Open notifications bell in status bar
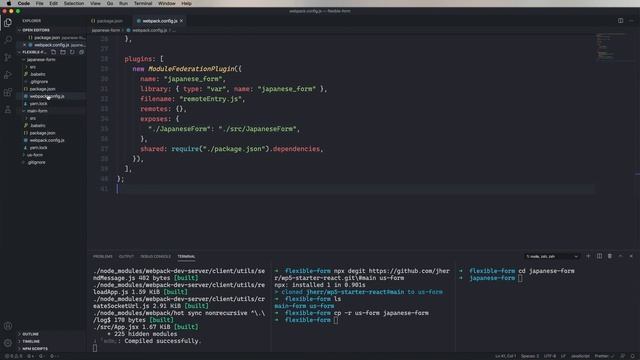This screenshot has height=360, width=640. [x=632, y=356]
